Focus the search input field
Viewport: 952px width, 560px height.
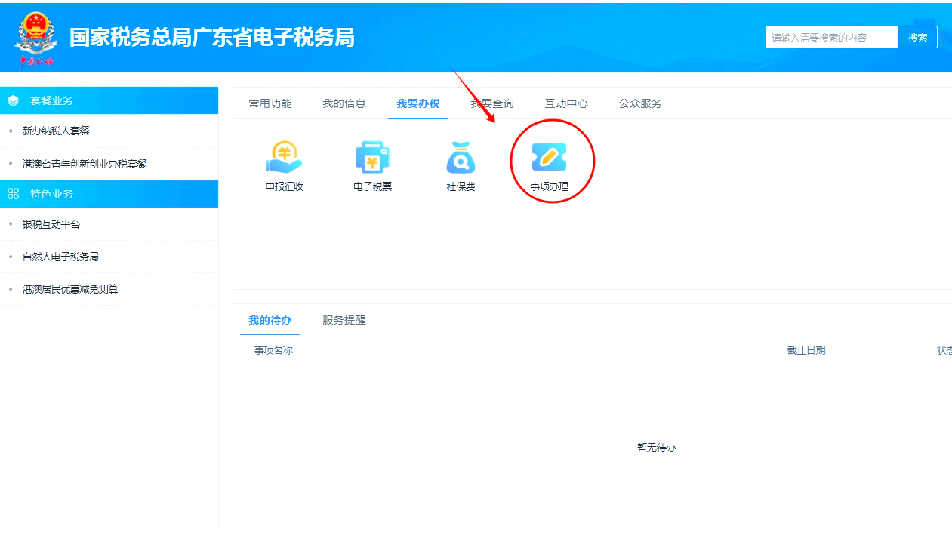click(x=831, y=38)
